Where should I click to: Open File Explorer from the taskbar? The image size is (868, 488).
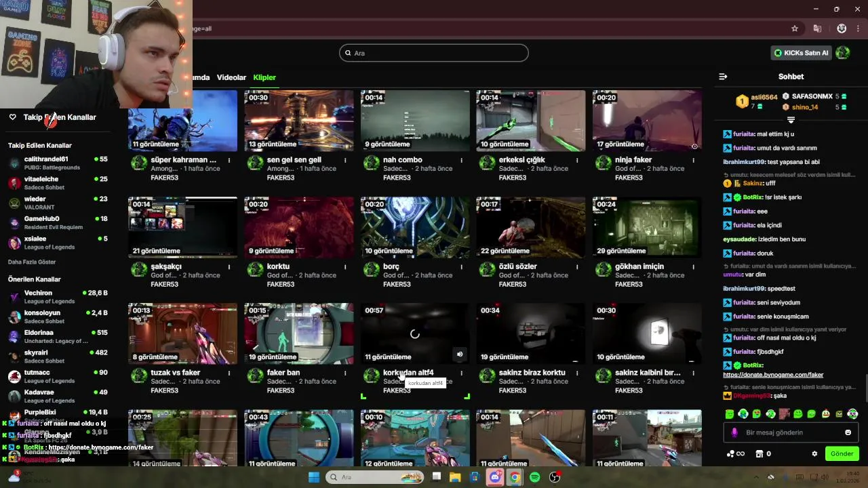click(x=455, y=477)
